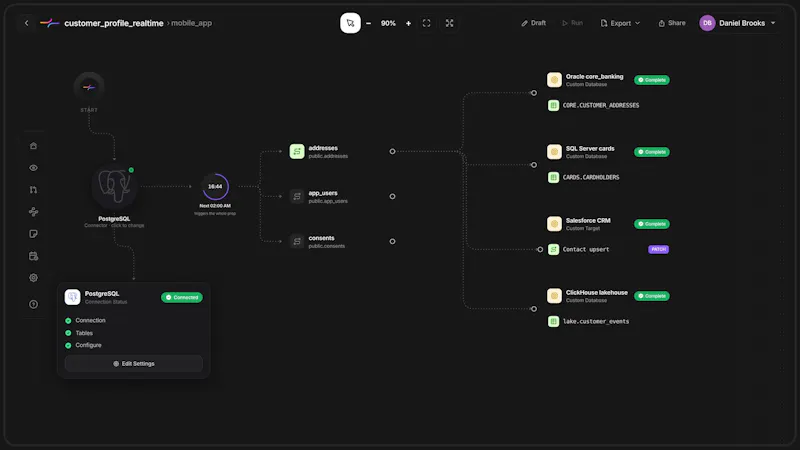Click the PostgreSQL icon in status card
800x450 pixels.
(x=72, y=297)
